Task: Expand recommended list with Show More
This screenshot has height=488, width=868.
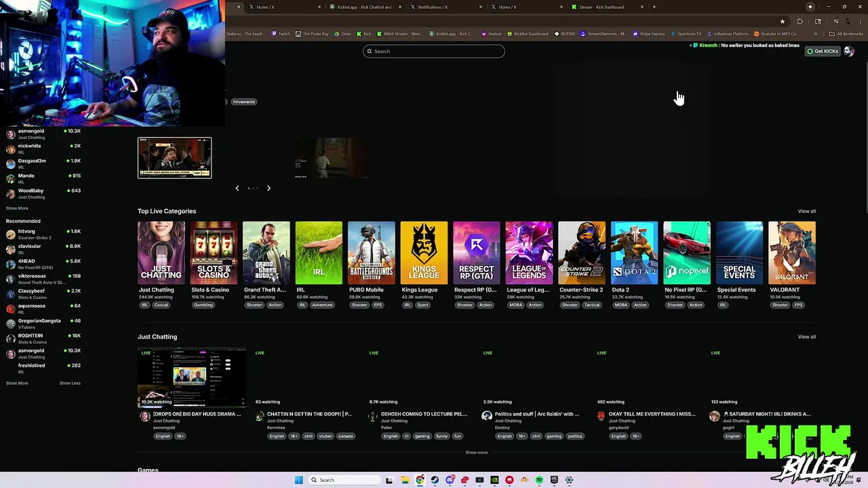Action: pyautogui.click(x=17, y=383)
